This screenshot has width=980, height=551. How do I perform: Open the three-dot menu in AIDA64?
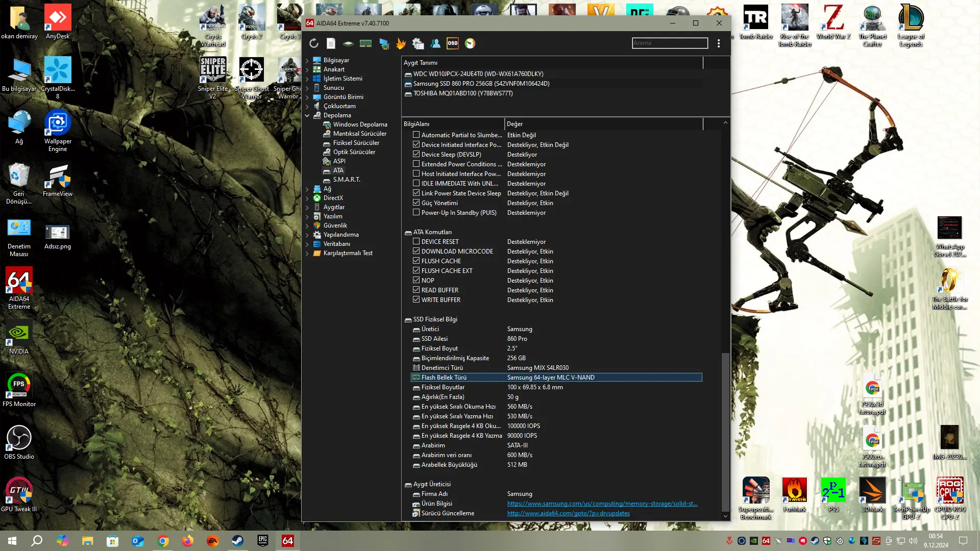point(719,43)
